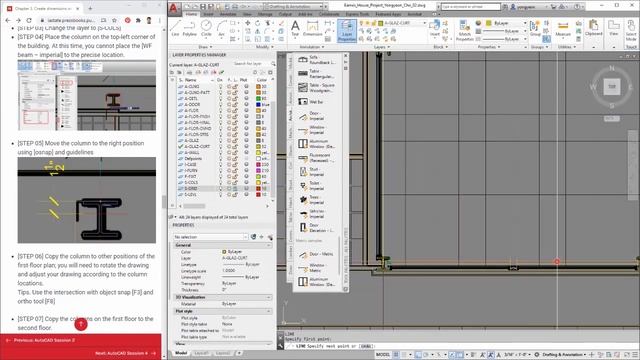Open the Clipboard panel icon
This screenshot has height=360, width=640.
(x=593, y=28)
